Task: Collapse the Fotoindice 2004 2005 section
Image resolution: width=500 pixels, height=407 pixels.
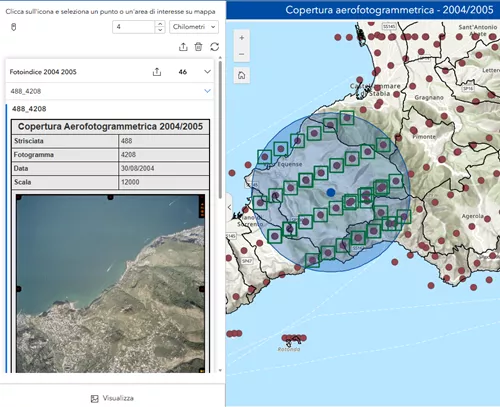Action: click(x=207, y=72)
